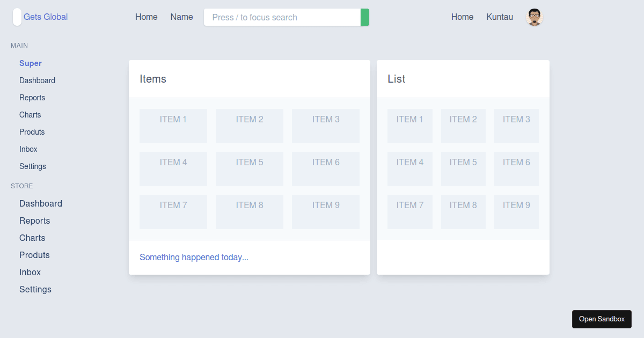Select Reports under the STORE section
The height and width of the screenshot is (338, 644).
[x=34, y=221]
